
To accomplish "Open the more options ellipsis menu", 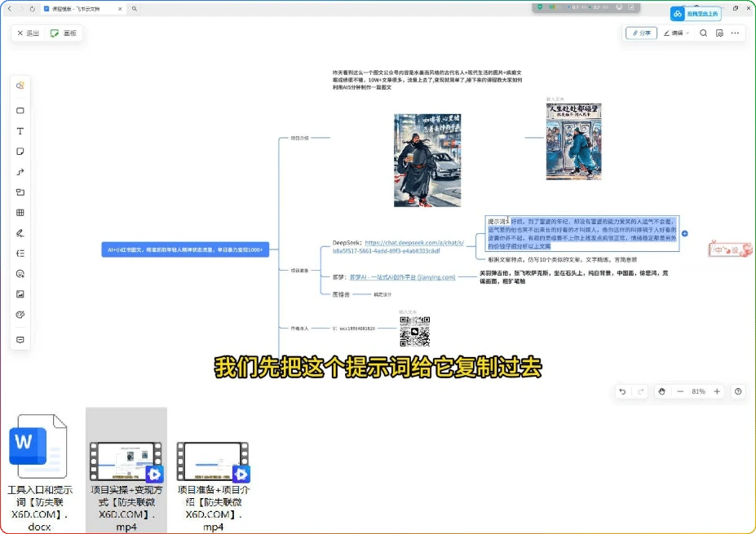I will click(x=735, y=33).
